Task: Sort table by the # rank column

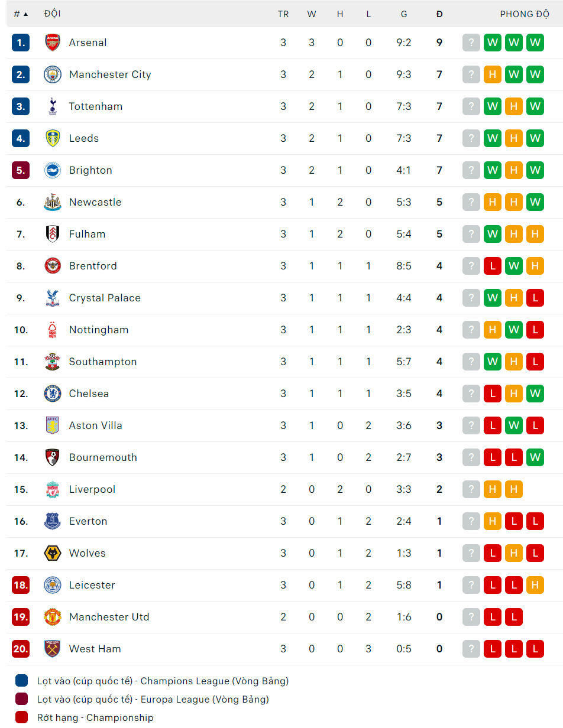Action: 20,14
